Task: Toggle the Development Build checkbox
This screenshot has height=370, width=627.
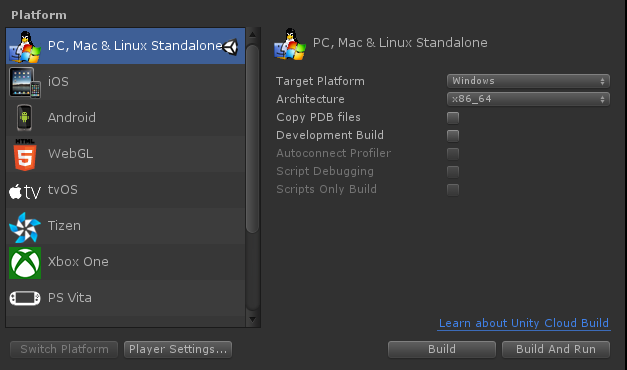Action: (453, 136)
